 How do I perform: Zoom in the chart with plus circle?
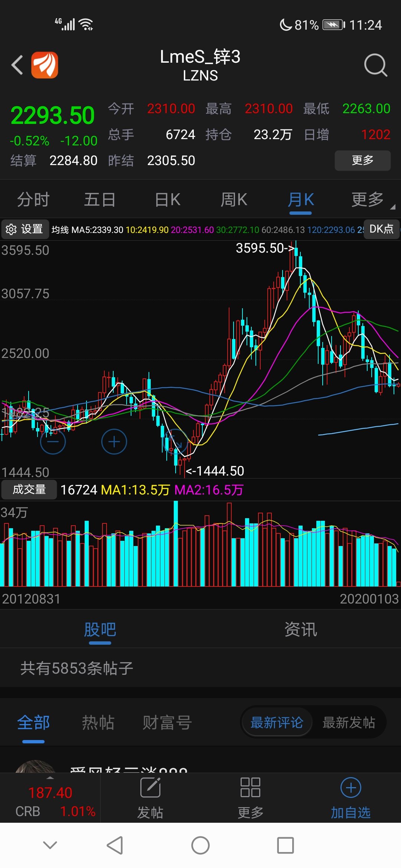click(114, 442)
